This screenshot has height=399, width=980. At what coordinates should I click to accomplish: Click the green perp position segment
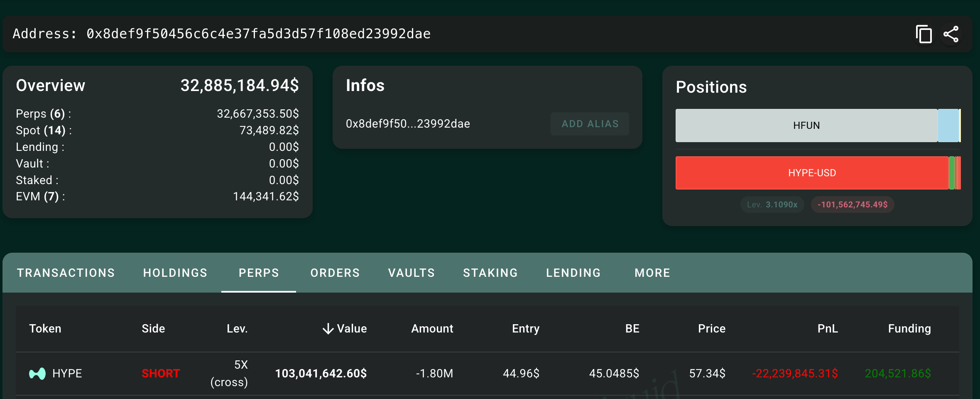[952, 173]
